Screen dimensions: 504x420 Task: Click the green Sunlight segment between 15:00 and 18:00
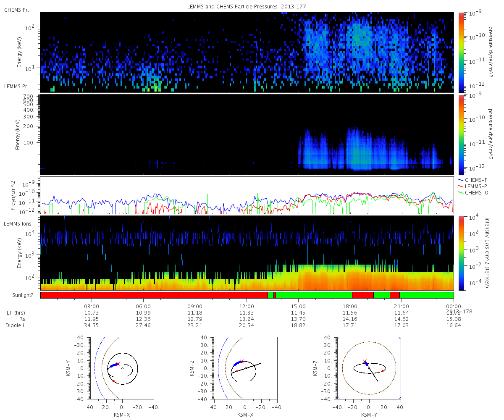pyautogui.click(x=314, y=295)
